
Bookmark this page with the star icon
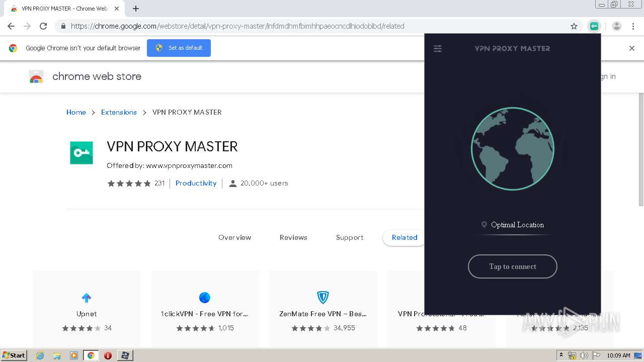(574, 26)
